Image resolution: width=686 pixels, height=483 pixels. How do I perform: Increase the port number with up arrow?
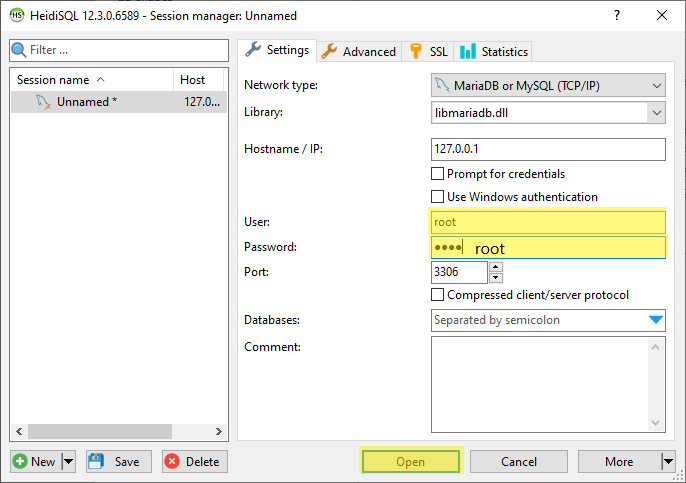495,266
